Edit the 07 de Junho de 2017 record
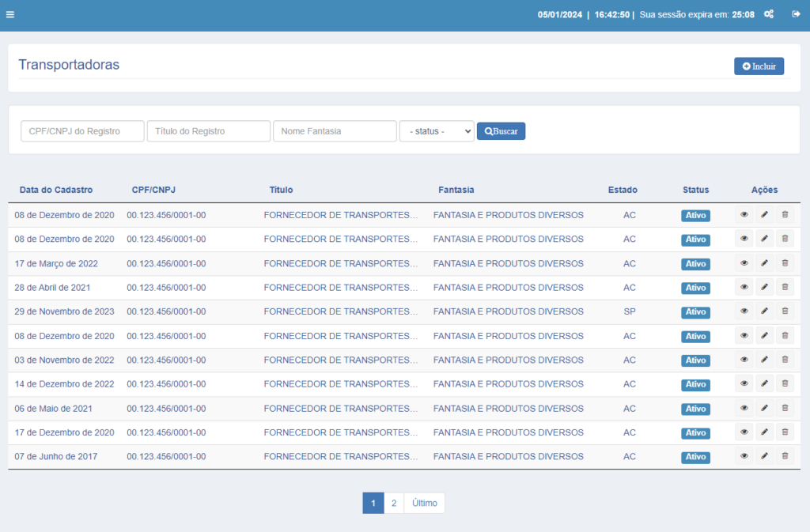Image resolution: width=810 pixels, height=532 pixels. click(x=765, y=456)
